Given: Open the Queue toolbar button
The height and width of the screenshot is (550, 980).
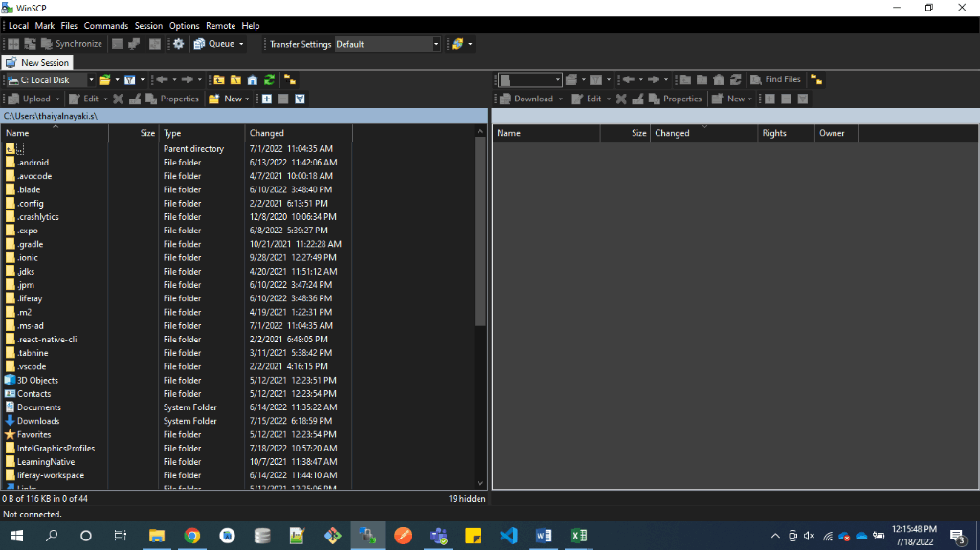Looking at the screenshot, I should click(x=214, y=44).
